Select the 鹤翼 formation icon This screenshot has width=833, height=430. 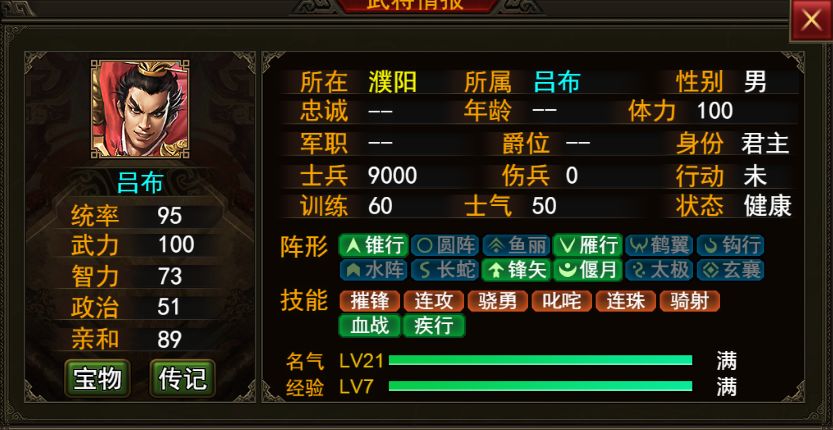[x=659, y=246]
